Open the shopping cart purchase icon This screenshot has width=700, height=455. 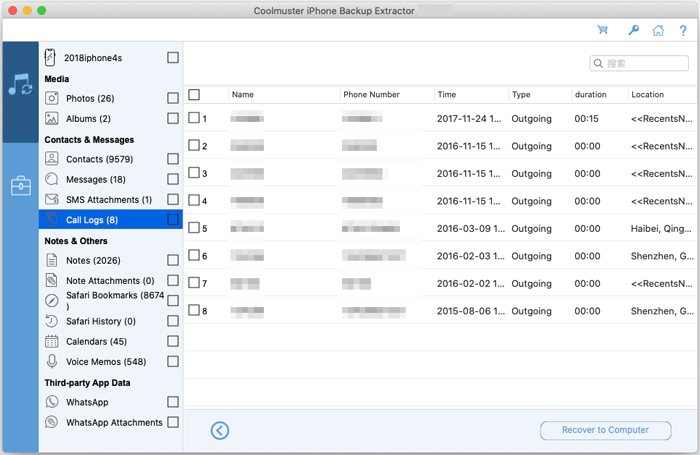tap(603, 30)
